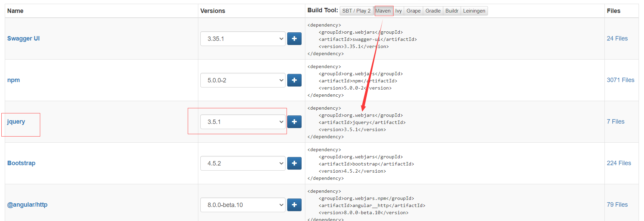Click the plus button in jquery row

tap(294, 122)
